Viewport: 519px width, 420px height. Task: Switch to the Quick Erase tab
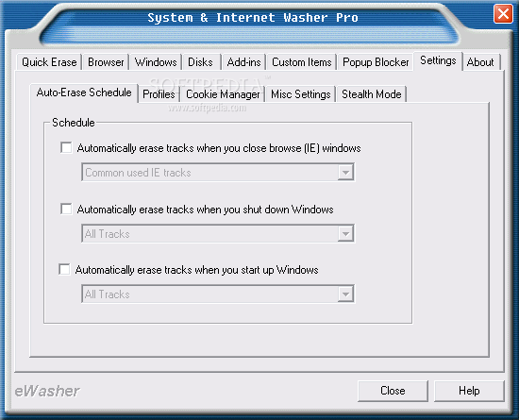pyautogui.click(x=49, y=62)
